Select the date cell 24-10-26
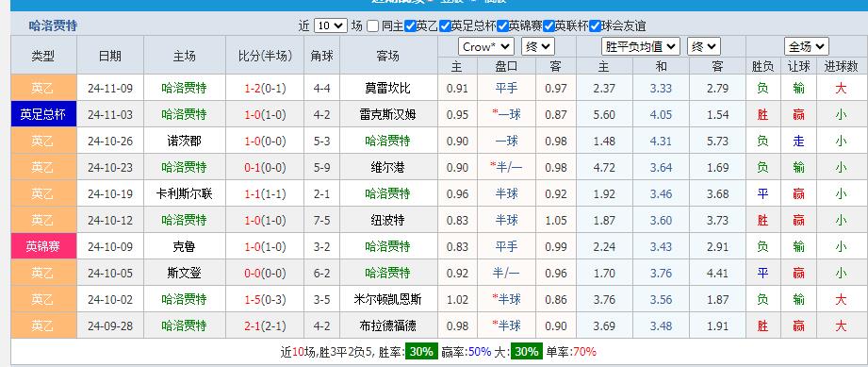The height and width of the screenshot is (367, 868). pos(110,141)
